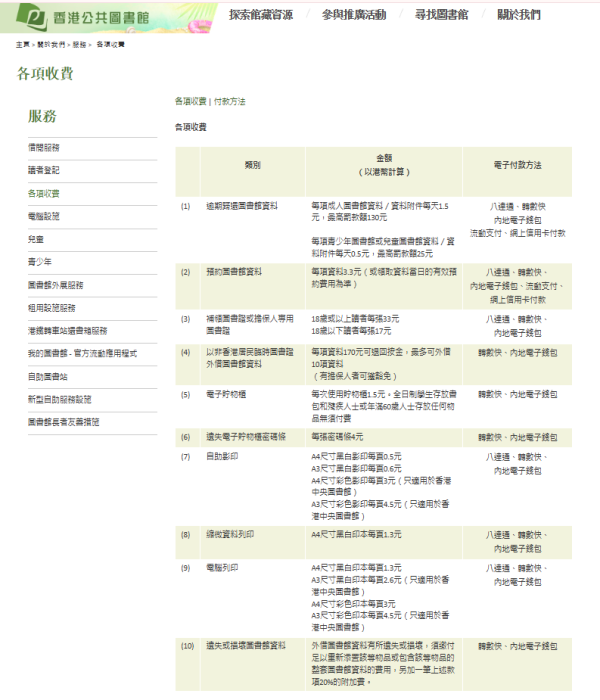Click the row number (7)
Image resolution: width=600 pixels, height=700 pixels.
point(185,457)
